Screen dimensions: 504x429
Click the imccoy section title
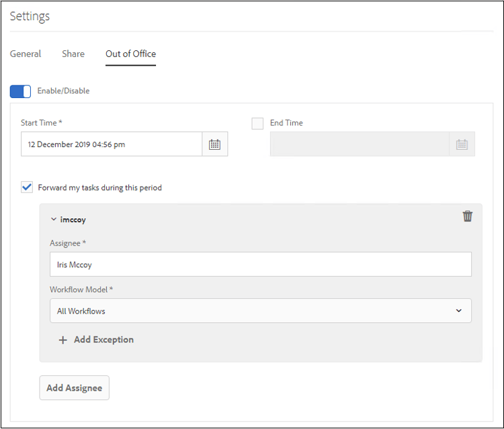point(73,220)
